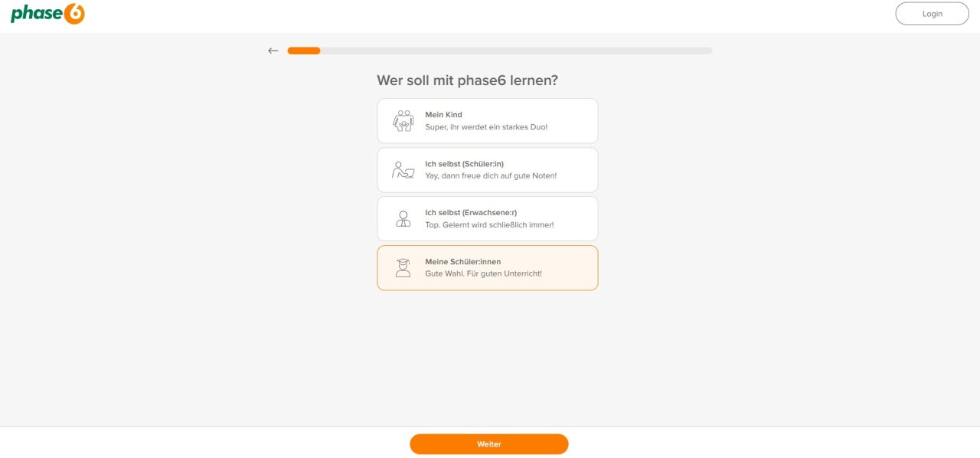Click the phase6 logo
The height and width of the screenshot is (458, 980).
pyautogui.click(x=47, y=13)
